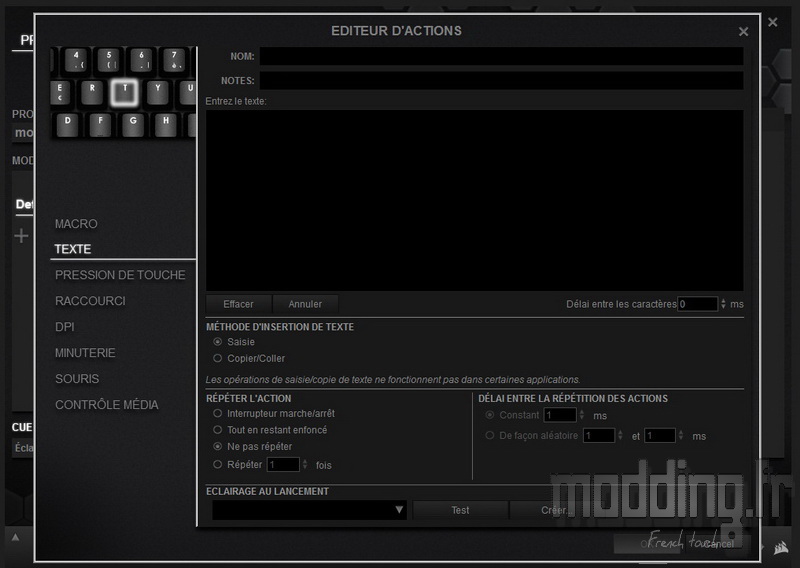800x568 pixels.
Task: Close the Editeur d'actions dialog
Action: pos(743,32)
